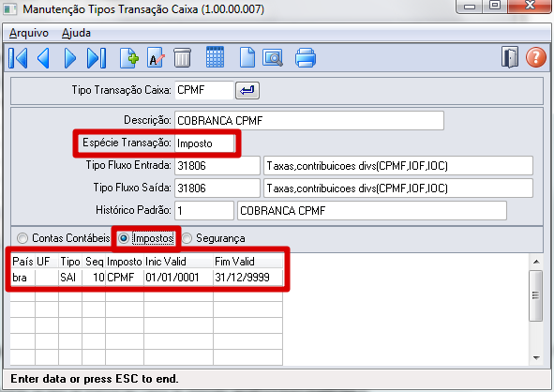Confirm Tipo Transação Caixa with the enter arrow button

(247, 90)
